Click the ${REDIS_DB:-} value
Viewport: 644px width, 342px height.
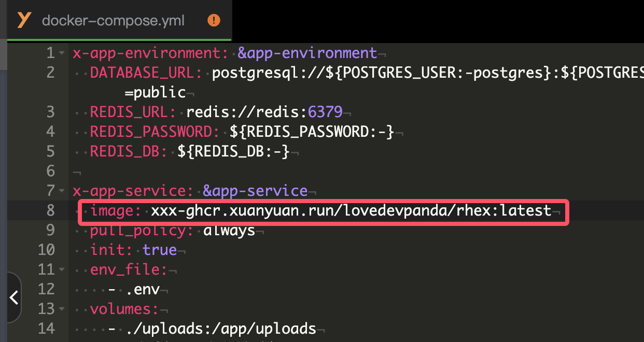(233, 152)
